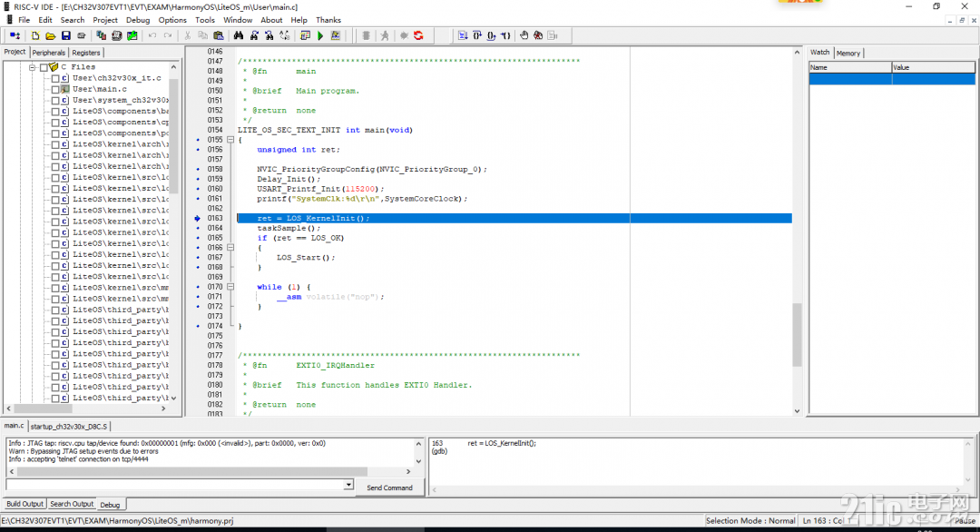Click the Name column header in Watch
This screenshot has height=532, width=980.
pos(850,67)
